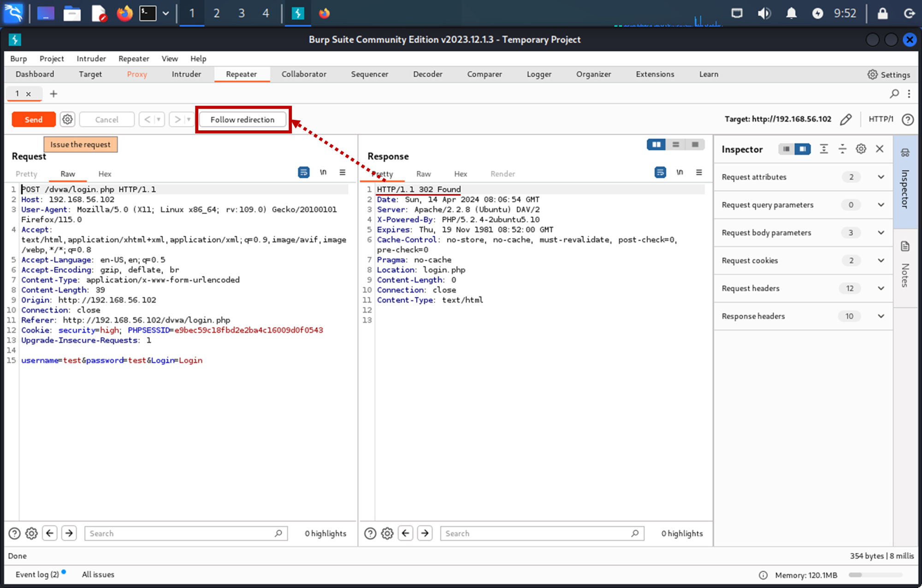Select response Raw view tab

coord(423,174)
